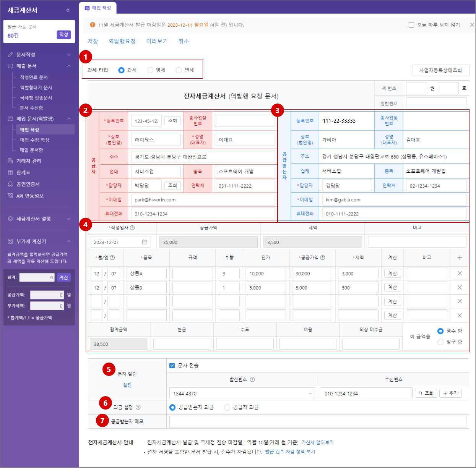Click 공급받는자 메모 input field
This screenshot has width=476, height=468.
[x=318, y=421]
